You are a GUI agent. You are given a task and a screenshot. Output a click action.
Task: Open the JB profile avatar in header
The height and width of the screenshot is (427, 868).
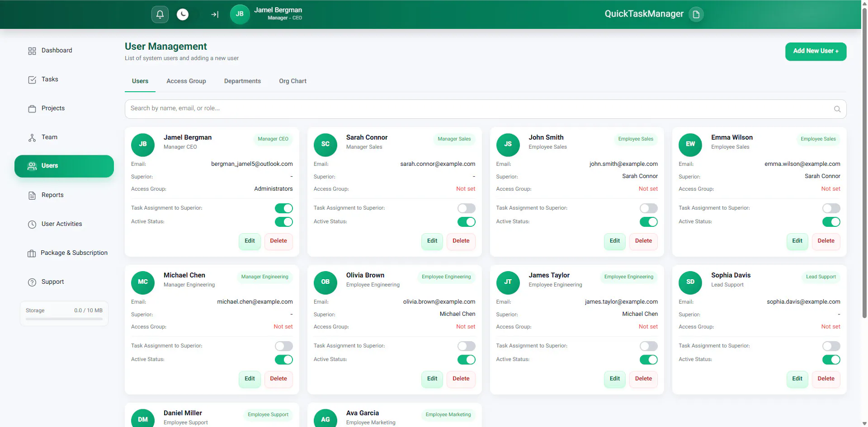point(240,14)
